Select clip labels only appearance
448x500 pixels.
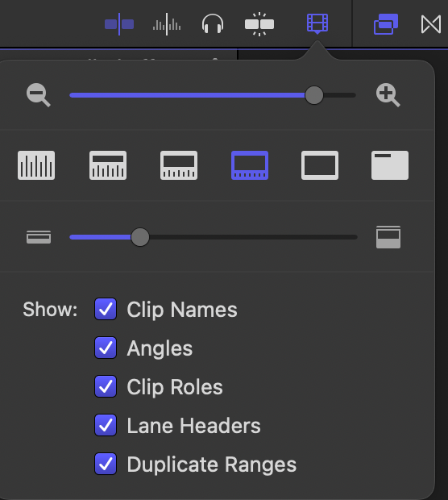coord(390,165)
